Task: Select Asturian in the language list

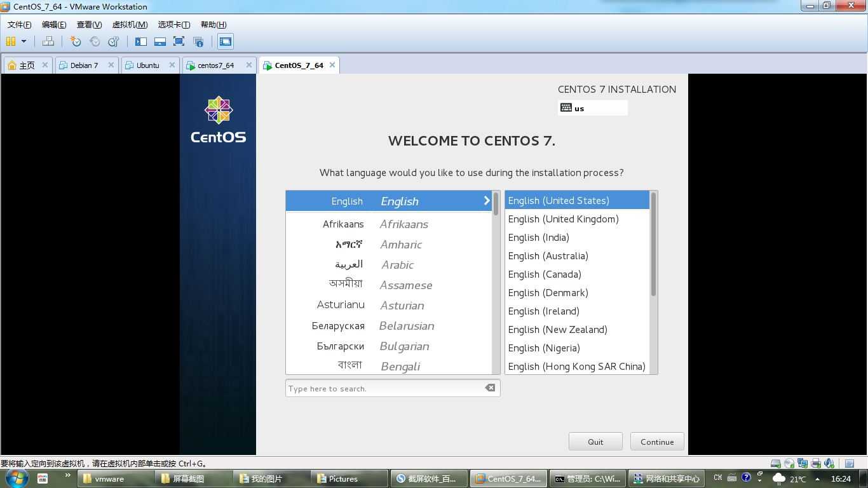Action: [x=388, y=305]
